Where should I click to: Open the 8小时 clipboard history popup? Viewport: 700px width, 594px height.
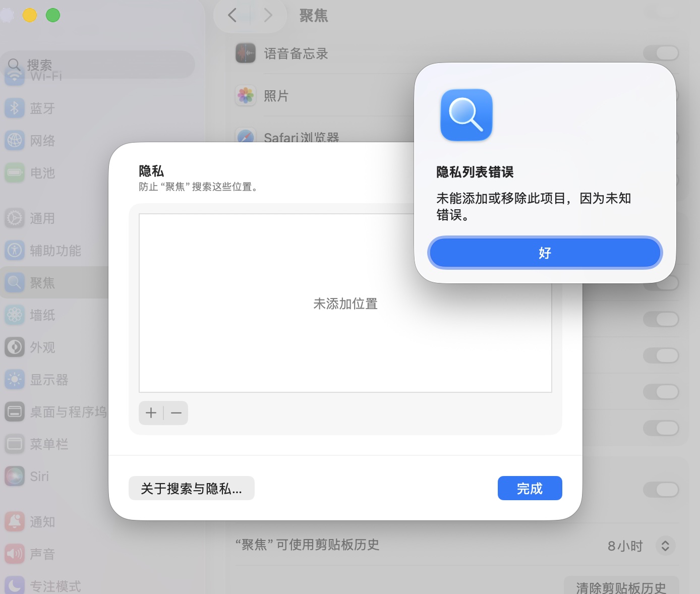640,546
